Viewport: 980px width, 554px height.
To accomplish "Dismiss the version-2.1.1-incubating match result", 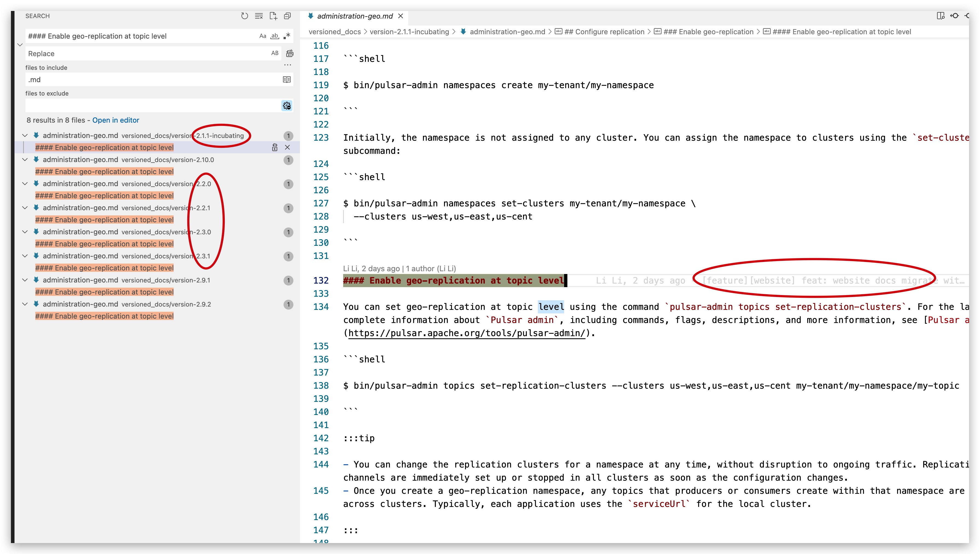I will coord(288,147).
